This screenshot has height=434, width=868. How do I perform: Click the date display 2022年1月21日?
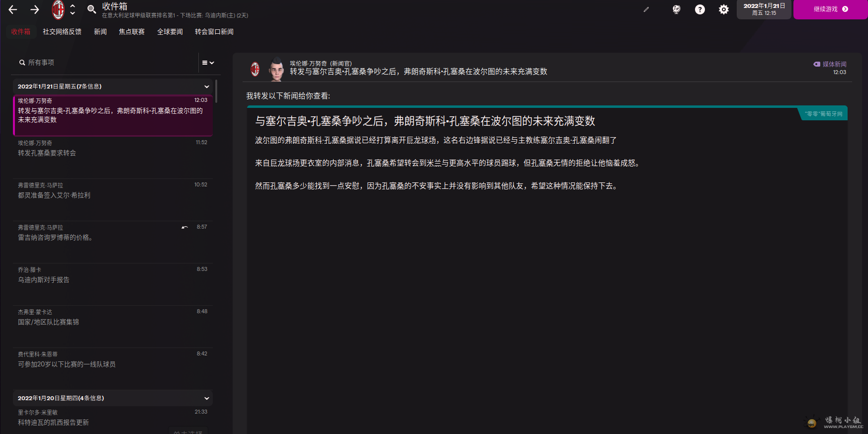point(764,9)
